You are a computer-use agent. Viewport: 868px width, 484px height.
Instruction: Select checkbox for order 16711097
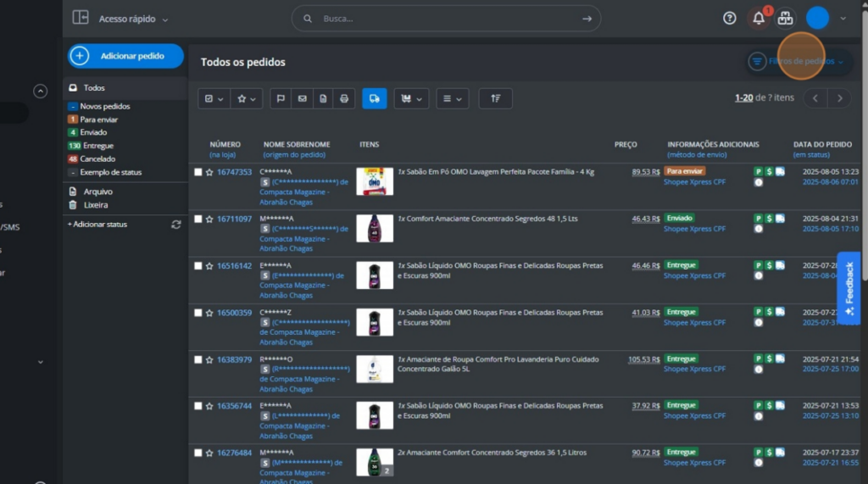pyautogui.click(x=198, y=219)
